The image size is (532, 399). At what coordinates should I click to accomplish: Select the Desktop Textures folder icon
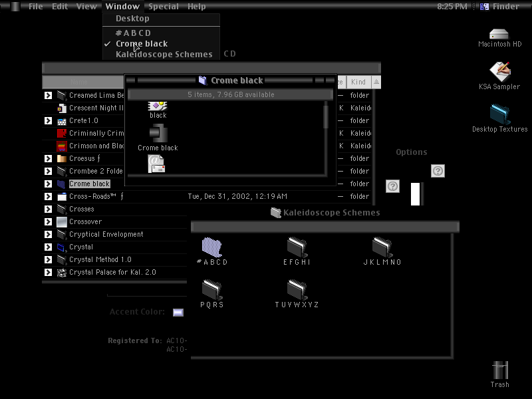point(500,114)
